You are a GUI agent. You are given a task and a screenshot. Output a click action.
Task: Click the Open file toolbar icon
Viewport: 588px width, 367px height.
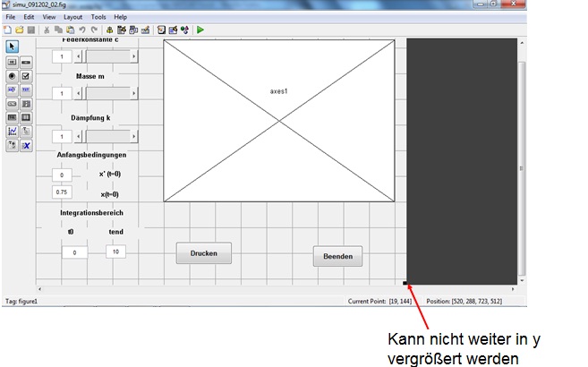pos(19,30)
